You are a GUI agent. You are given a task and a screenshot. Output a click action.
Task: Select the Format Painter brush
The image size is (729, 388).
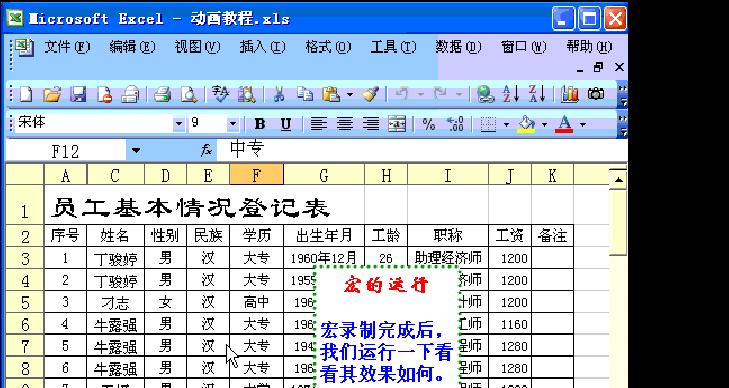pyautogui.click(x=371, y=94)
